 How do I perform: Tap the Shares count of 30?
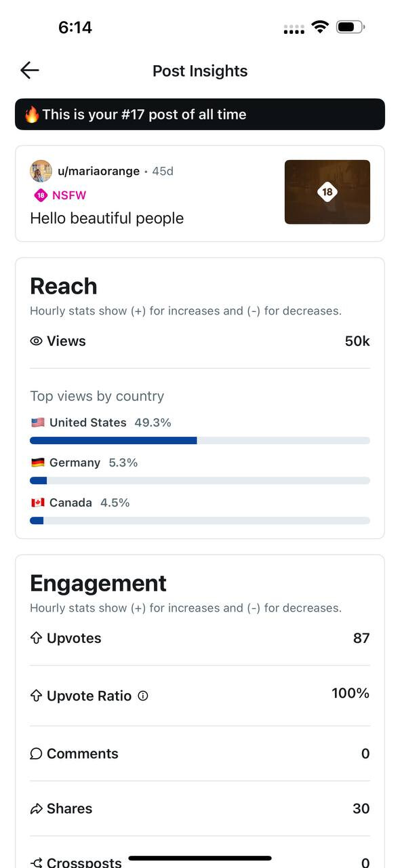click(x=361, y=808)
